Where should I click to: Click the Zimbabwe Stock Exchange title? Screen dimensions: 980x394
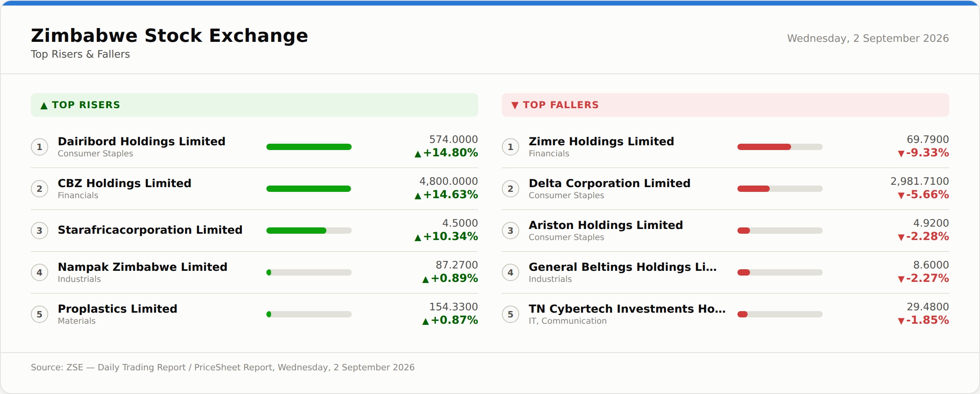170,36
